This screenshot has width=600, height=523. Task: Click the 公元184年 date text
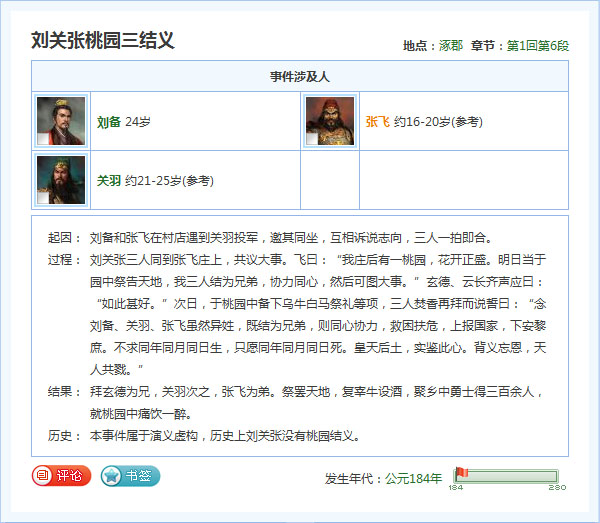[414, 478]
